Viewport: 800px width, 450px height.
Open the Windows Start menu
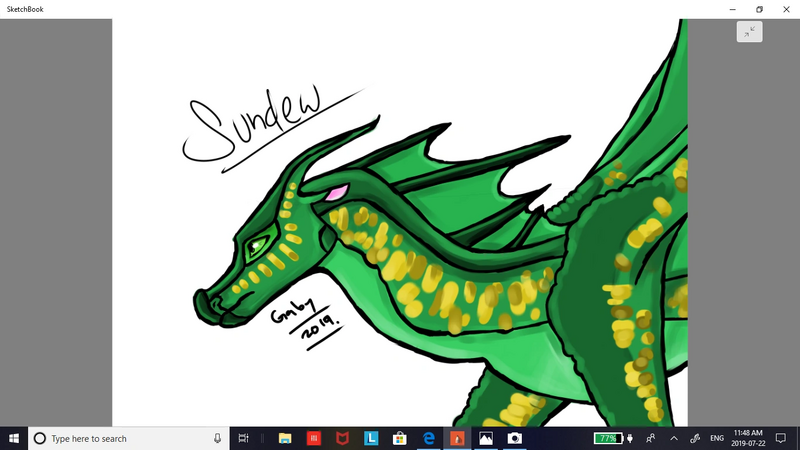pos(14,438)
